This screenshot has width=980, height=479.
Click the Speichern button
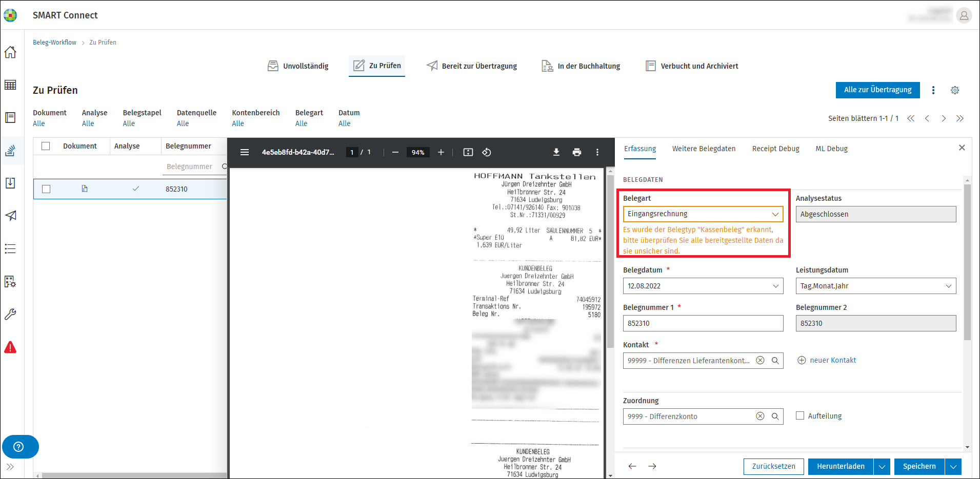pos(919,467)
